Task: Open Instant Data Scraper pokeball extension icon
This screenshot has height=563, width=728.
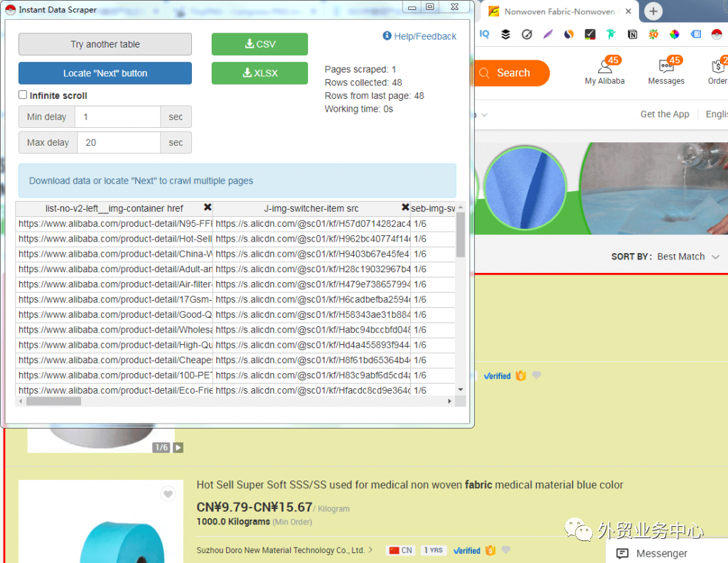Action: (x=717, y=34)
